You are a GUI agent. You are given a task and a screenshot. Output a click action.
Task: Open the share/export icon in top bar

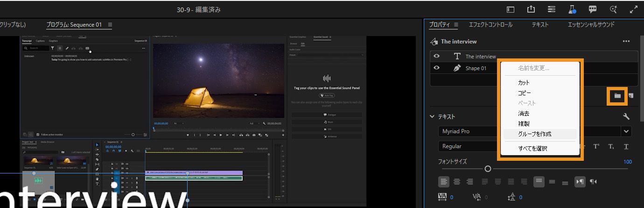(x=531, y=9)
